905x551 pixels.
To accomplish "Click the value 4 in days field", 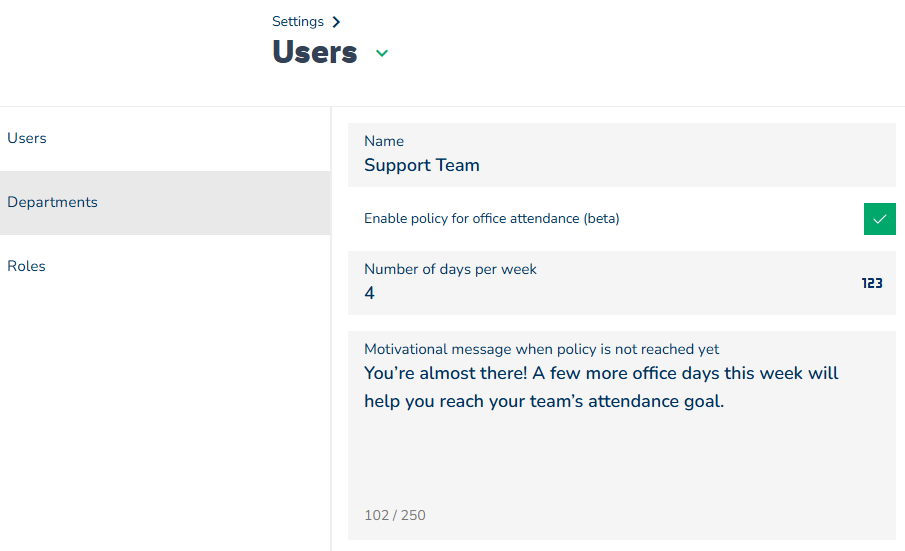I will click(x=370, y=294).
